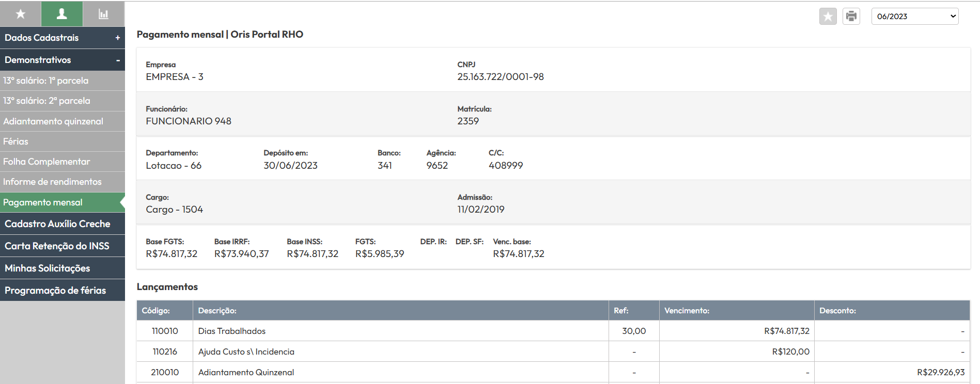The image size is (980, 384).
Task: Click code 110216 cell
Action: pyautogui.click(x=165, y=351)
